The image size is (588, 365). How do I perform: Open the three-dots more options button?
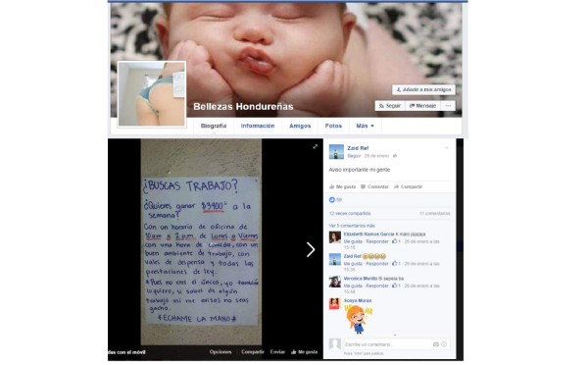448,106
